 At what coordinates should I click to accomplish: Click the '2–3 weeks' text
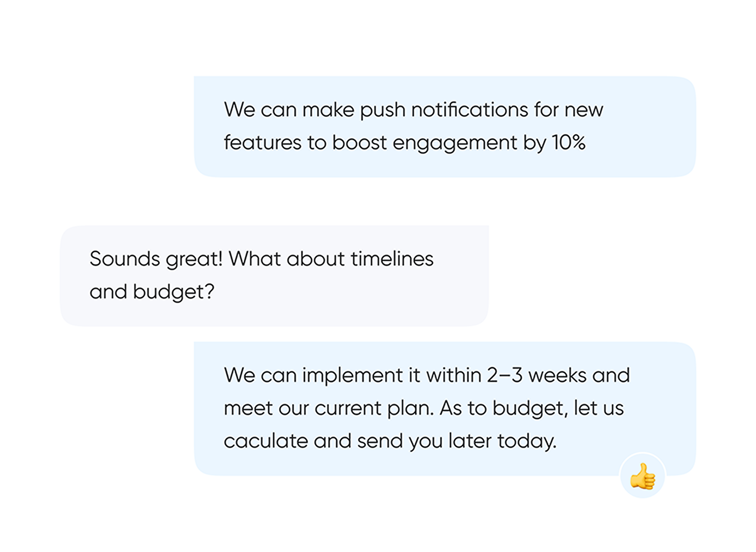click(536, 375)
